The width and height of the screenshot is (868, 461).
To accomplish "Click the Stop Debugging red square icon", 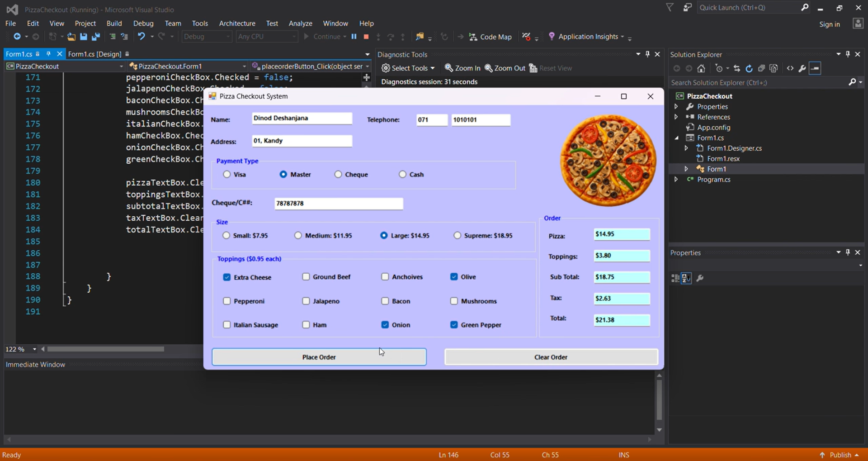I will point(366,37).
